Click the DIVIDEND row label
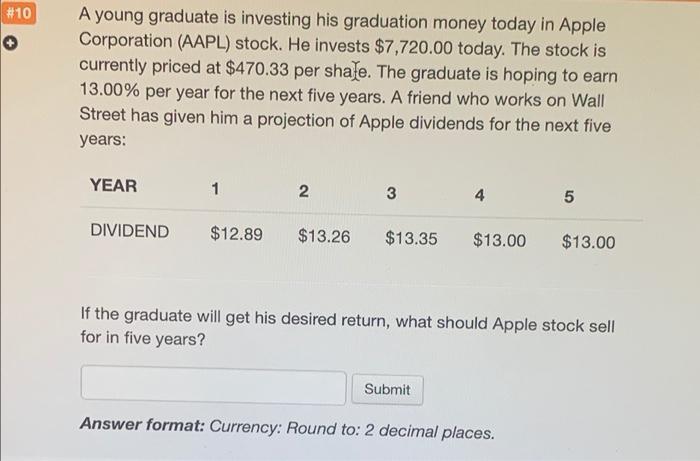Viewport: 700px width, 461px height. click(129, 231)
